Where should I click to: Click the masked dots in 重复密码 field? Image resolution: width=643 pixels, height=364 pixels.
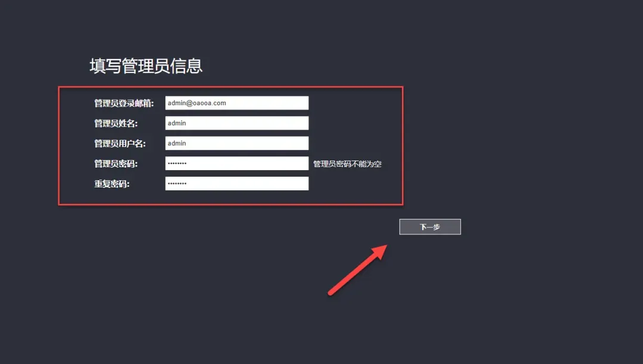coord(177,183)
